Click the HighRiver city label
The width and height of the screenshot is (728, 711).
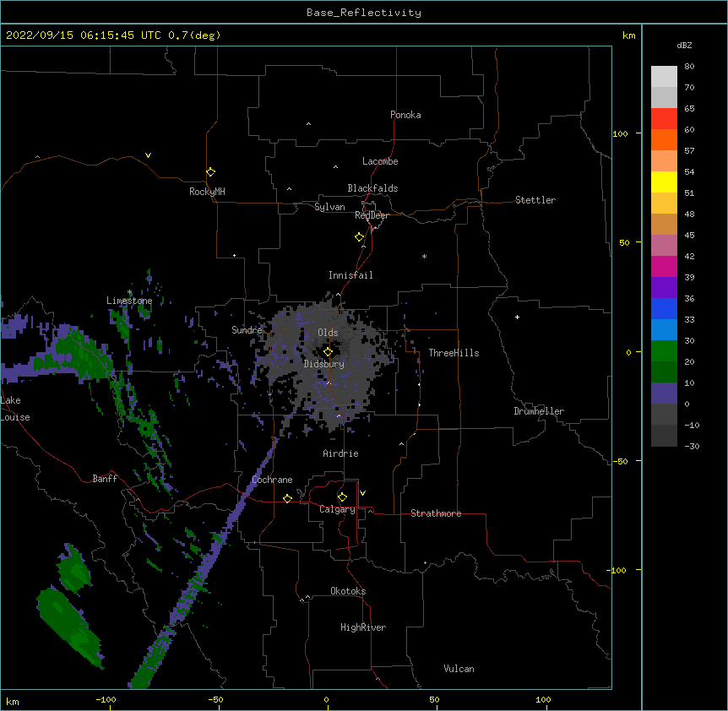363,627
